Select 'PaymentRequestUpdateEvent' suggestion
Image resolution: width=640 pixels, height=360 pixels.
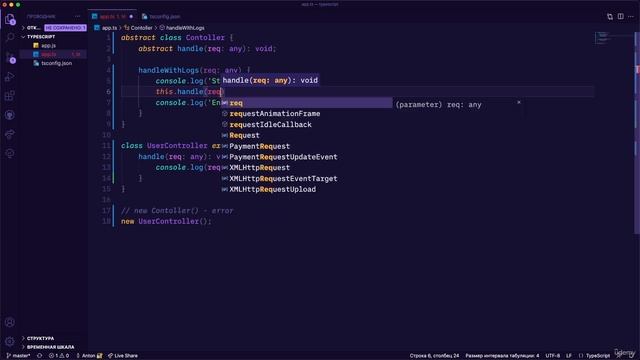(x=306, y=157)
